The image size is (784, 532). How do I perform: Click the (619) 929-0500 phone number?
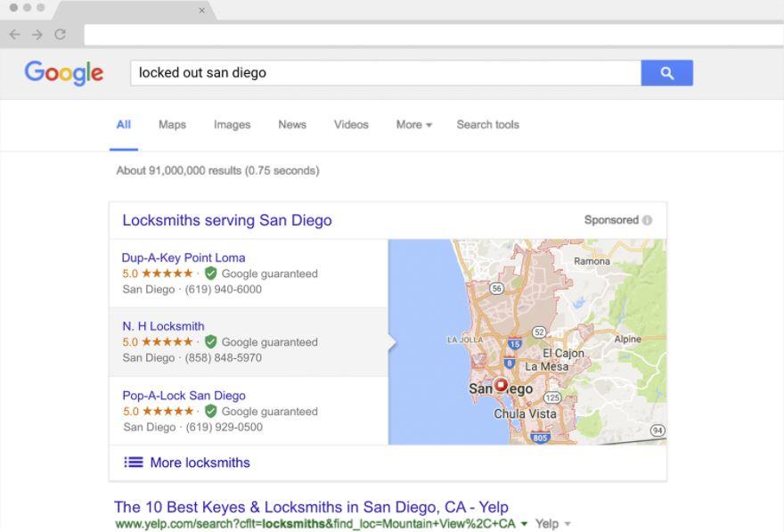pyautogui.click(x=224, y=427)
